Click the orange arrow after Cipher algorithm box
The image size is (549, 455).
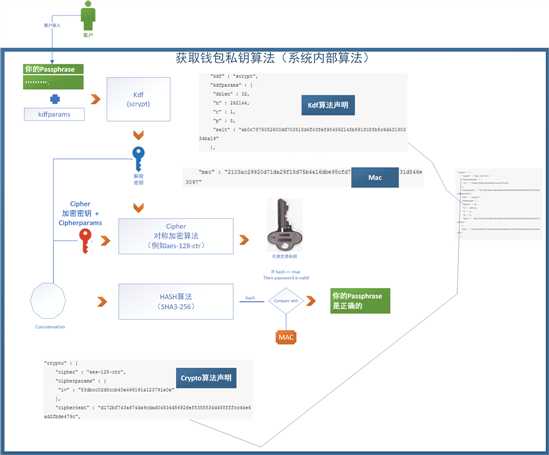tap(244, 240)
